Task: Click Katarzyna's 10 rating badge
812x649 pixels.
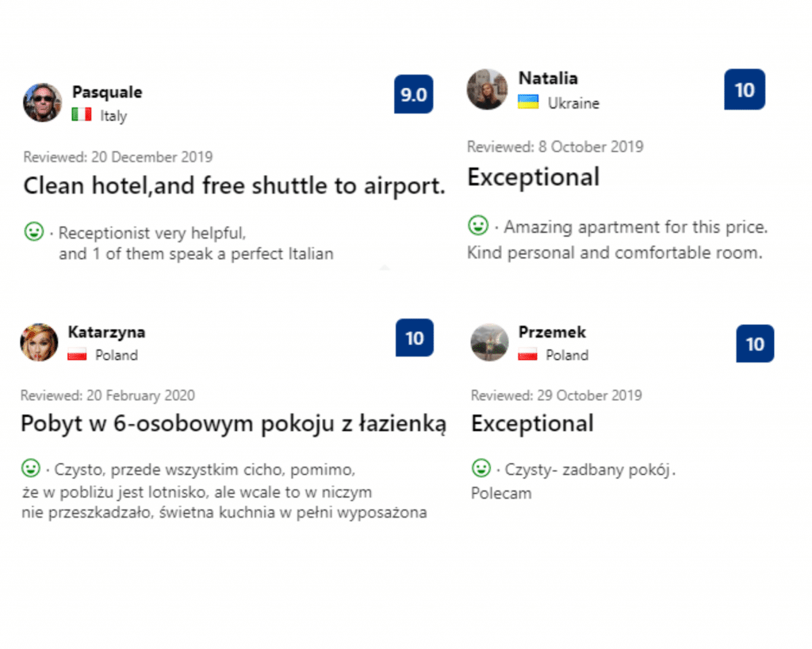Action: pos(415,338)
